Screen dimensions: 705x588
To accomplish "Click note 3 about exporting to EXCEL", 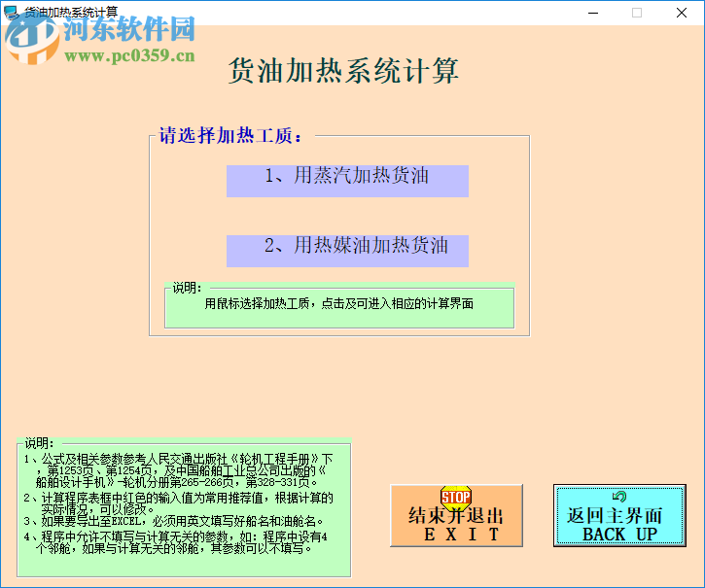I will [173, 522].
